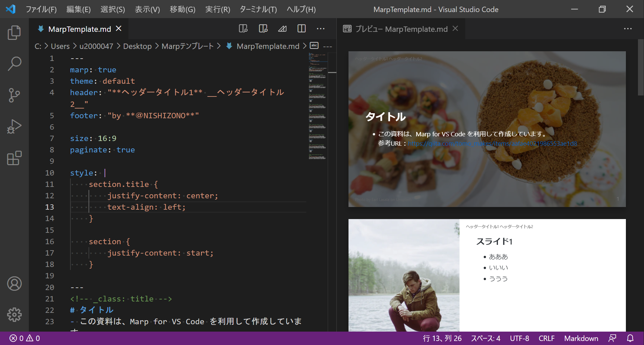Open the Explorer view in the activity bar
The image size is (644, 345).
point(14,32)
